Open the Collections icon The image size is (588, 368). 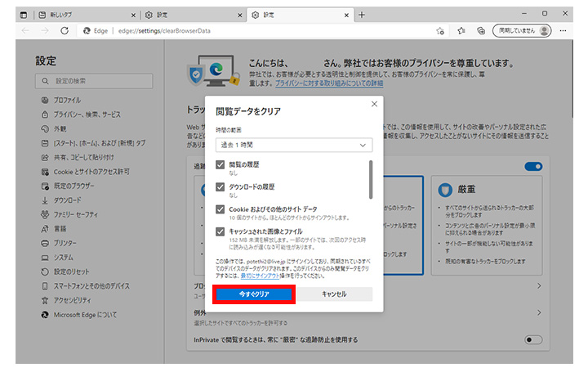481,31
